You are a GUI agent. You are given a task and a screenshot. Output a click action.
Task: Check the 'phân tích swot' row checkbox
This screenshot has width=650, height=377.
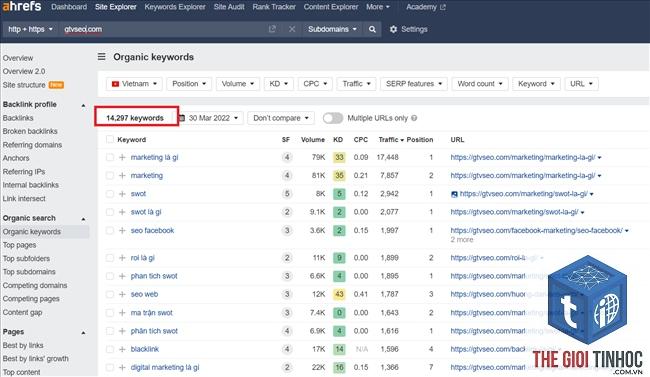[x=110, y=331]
